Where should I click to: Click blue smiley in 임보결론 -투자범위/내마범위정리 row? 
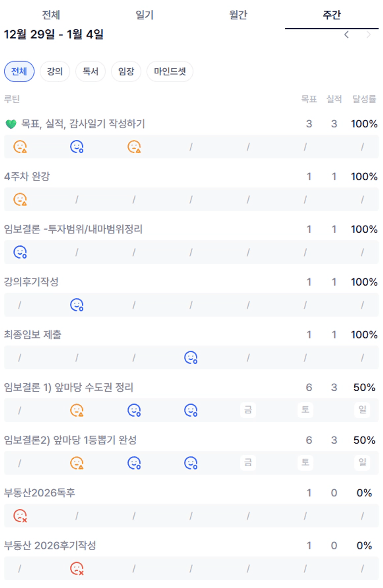pyautogui.click(x=20, y=252)
